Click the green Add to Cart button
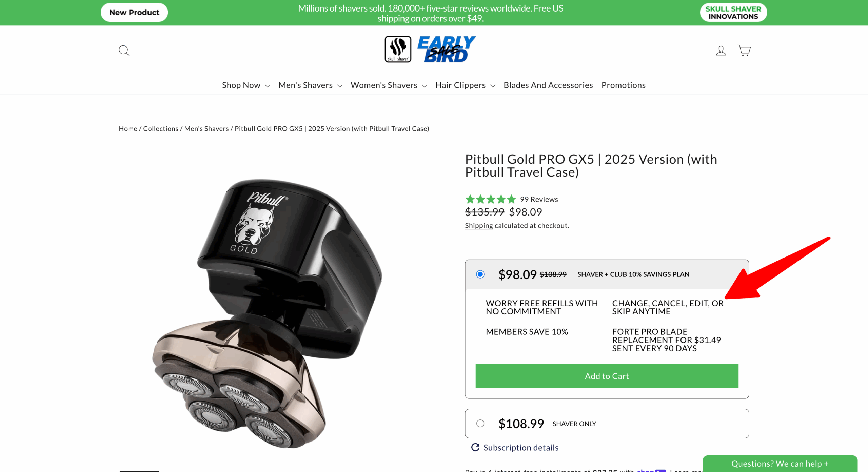 coord(607,376)
